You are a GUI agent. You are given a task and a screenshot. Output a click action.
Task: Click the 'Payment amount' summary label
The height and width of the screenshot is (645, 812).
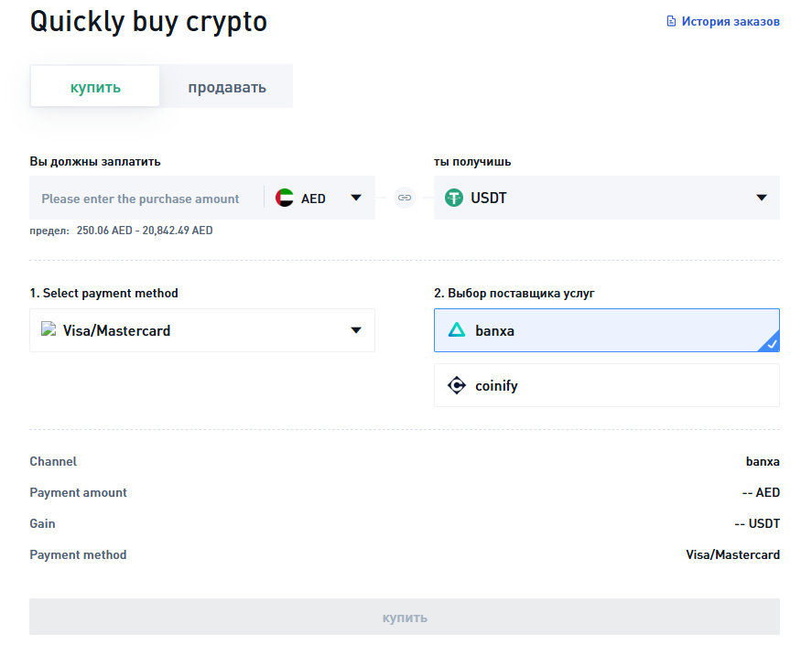(78, 492)
